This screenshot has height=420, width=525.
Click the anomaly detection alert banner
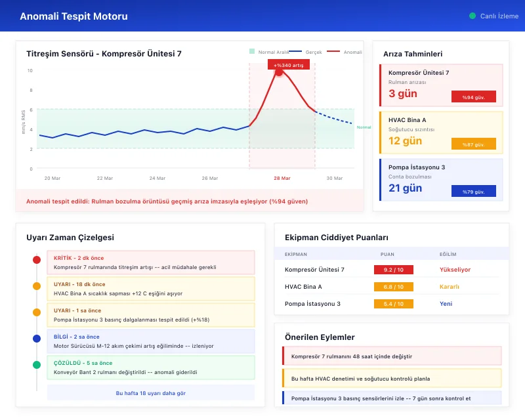click(189, 201)
